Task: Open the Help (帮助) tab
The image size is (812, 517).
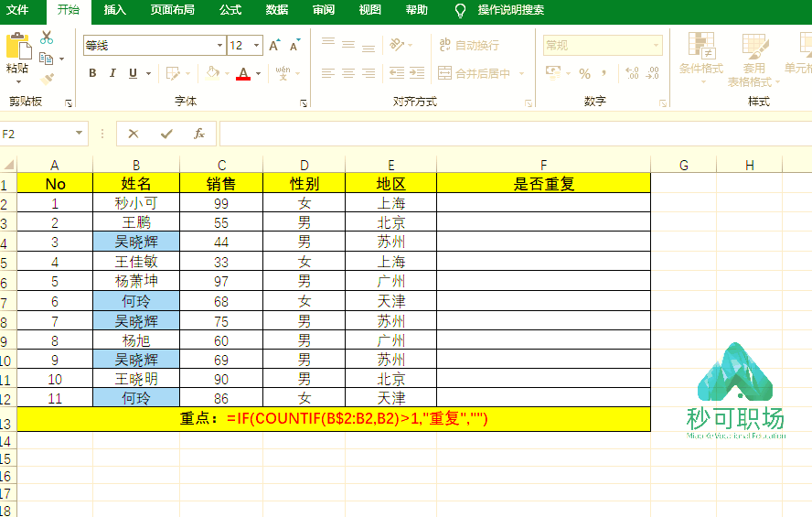Action: 417,10
